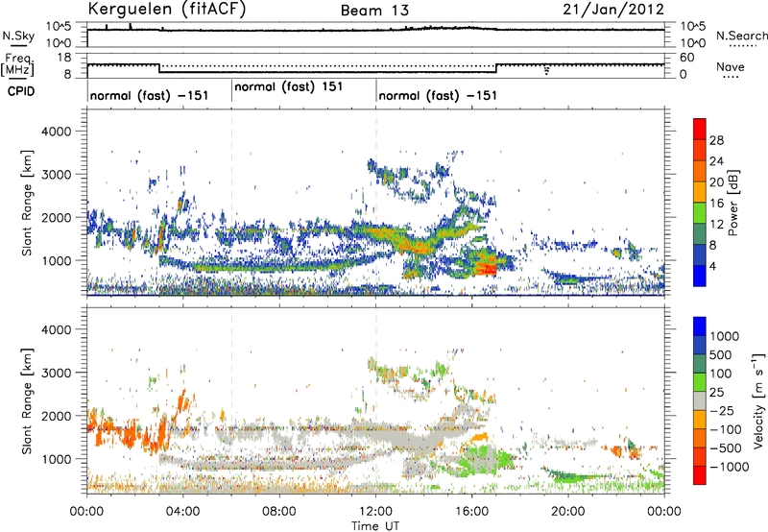Click the '-1000' velocity colorbar tick
The height and width of the screenshot is (532, 768).
[730, 467]
